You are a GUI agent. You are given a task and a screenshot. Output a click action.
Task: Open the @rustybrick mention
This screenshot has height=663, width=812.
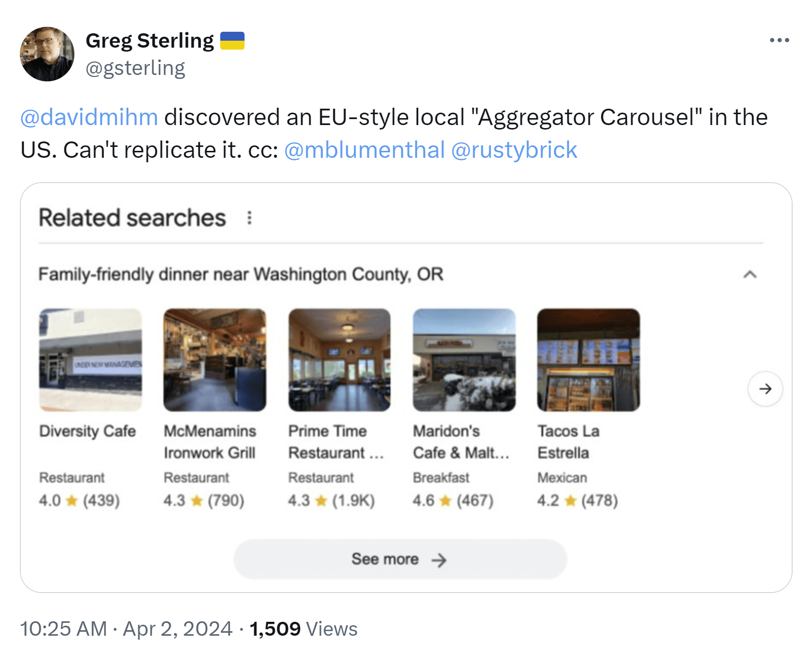click(516, 149)
